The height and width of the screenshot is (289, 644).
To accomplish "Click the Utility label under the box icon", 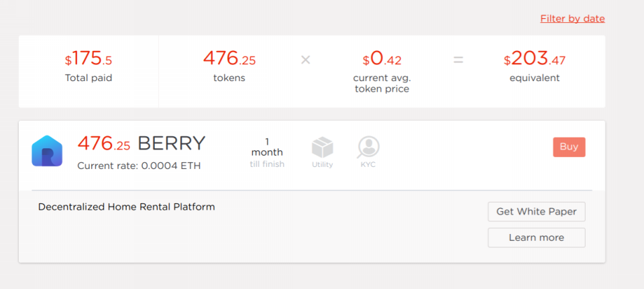I will [323, 164].
